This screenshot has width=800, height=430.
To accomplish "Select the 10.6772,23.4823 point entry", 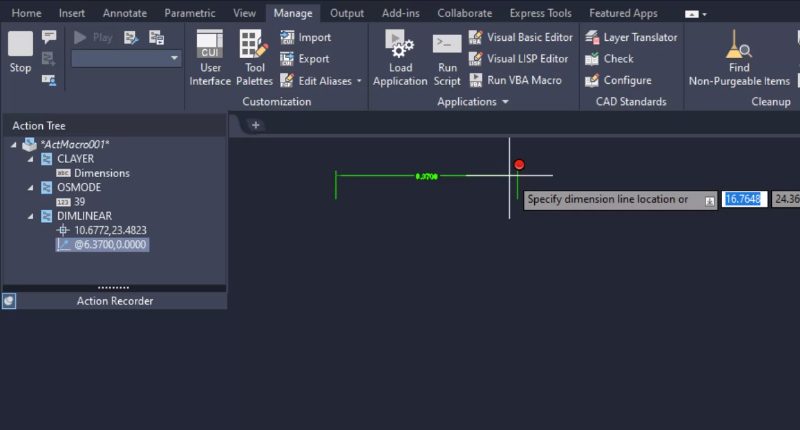I will [x=110, y=230].
